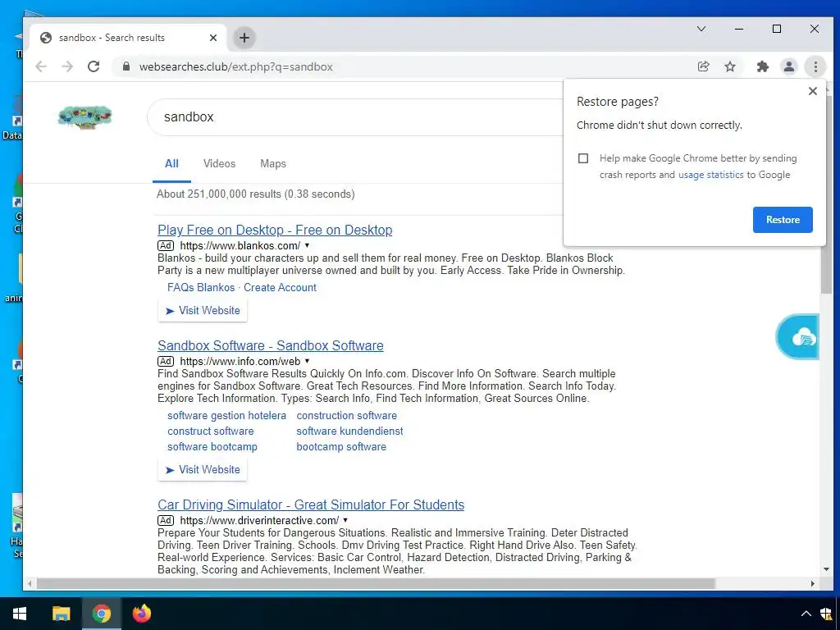Open 'construct software' link
This screenshot has height=630, width=840.
[x=211, y=431]
